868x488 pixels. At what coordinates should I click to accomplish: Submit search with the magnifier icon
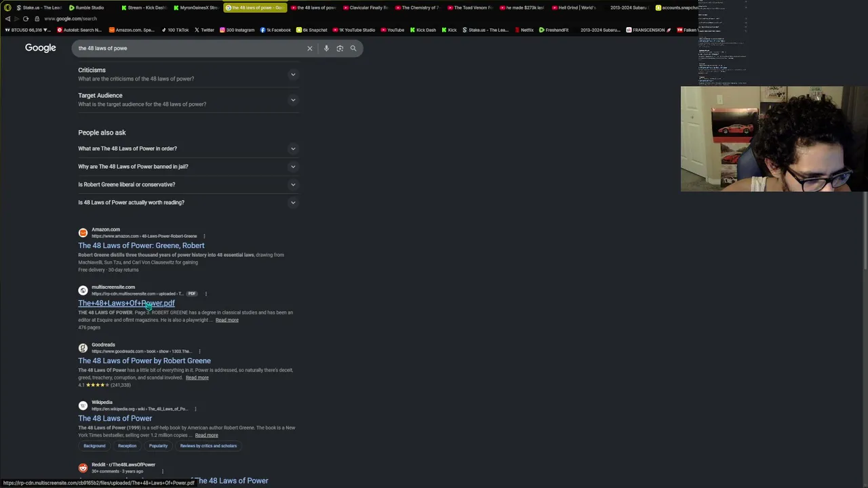click(353, 48)
